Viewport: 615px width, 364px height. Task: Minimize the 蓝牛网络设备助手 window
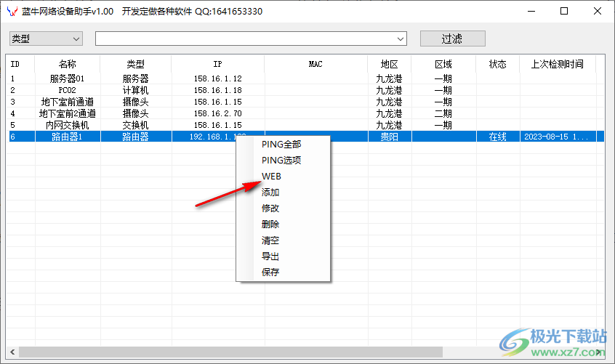point(531,11)
